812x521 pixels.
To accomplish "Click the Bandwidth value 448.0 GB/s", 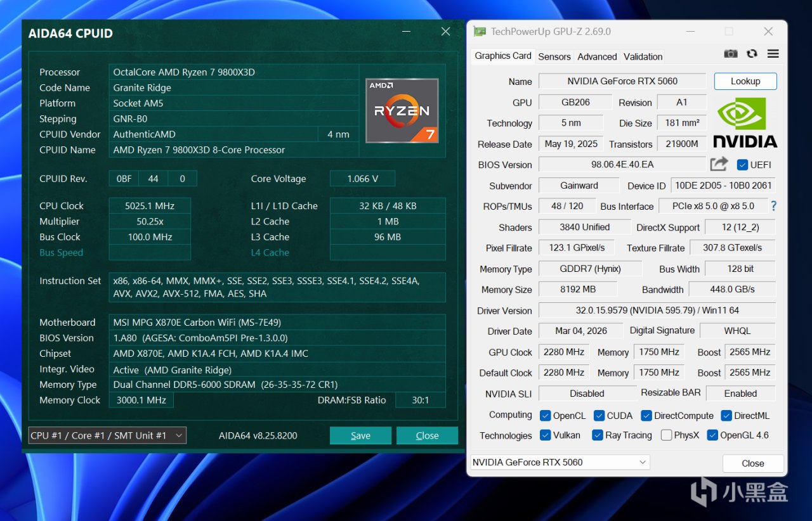I will coord(733,290).
